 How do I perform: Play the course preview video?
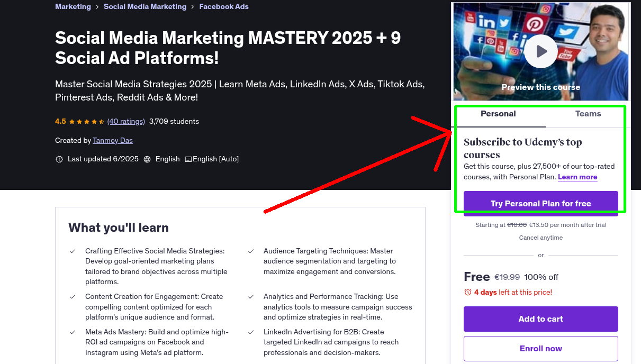tap(540, 51)
